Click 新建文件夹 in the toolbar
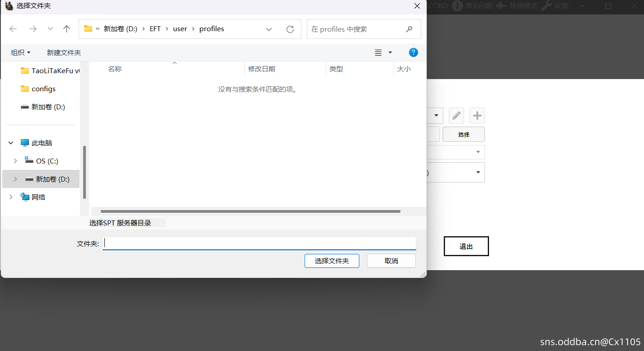This screenshot has height=351, width=644. click(64, 53)
